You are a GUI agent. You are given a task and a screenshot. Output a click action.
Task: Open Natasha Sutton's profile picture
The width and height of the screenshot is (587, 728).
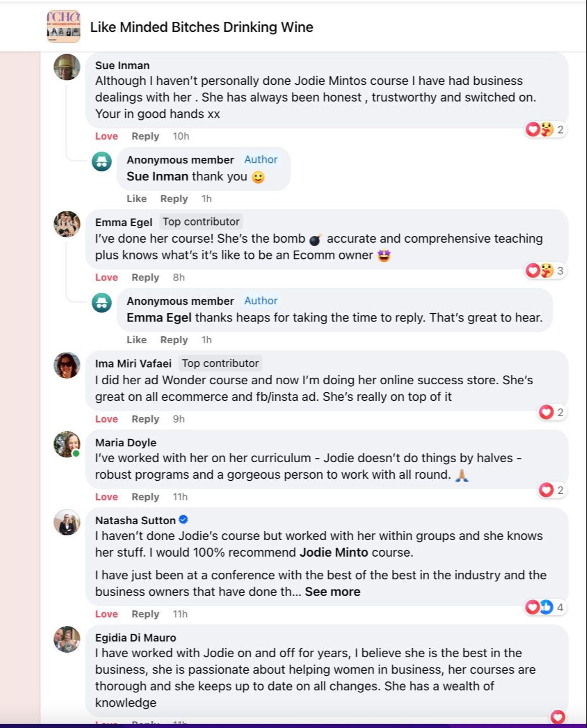(x=67, y=522)
